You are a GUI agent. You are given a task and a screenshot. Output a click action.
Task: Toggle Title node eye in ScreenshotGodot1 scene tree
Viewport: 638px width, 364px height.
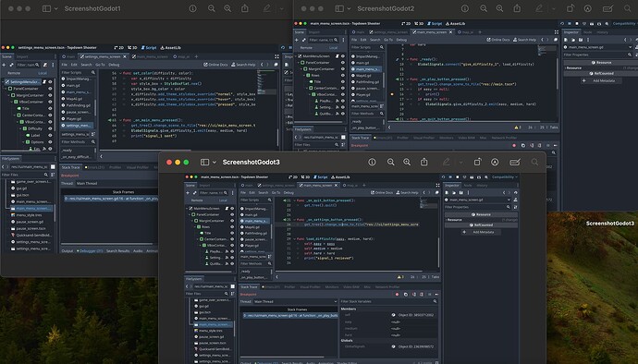tap(50, 109)
